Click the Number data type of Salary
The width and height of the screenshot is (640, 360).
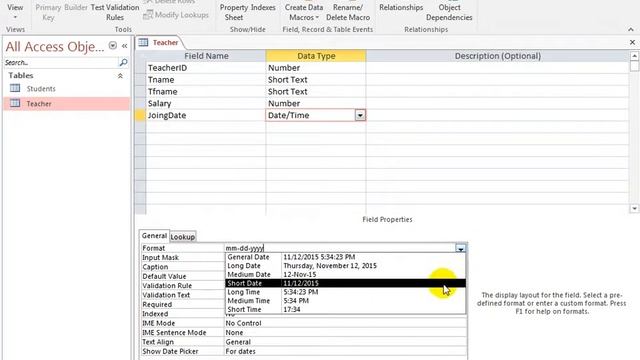[x=316, y=103]
